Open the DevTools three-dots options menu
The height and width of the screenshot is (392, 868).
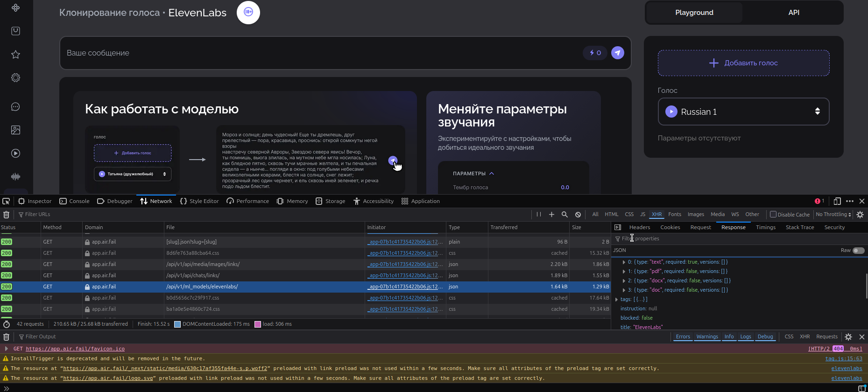tap(850, 201)
